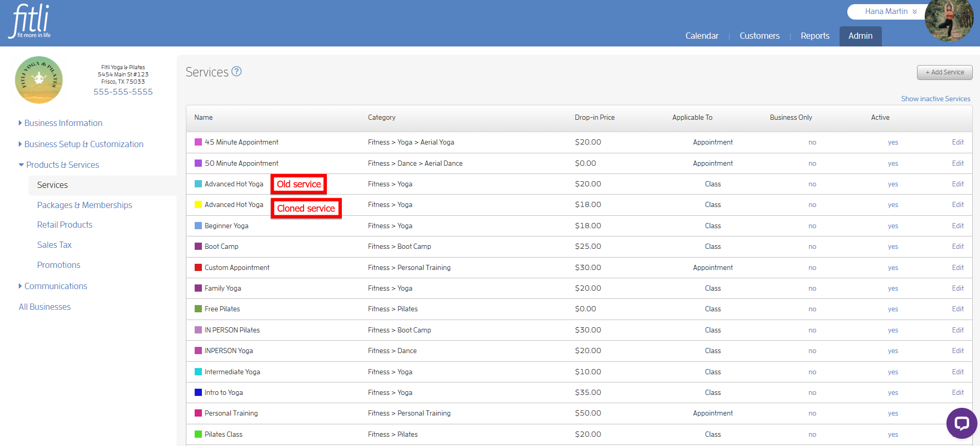
Task: Click Active 'yes' for Pilates Class
Action: click(893, 434)
